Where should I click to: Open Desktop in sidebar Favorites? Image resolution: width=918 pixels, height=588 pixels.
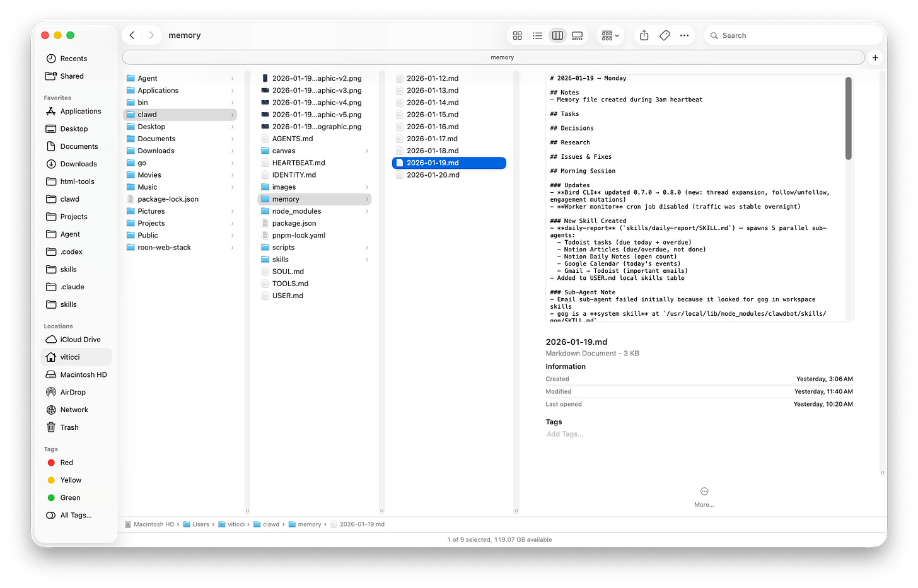click(76, 129)
